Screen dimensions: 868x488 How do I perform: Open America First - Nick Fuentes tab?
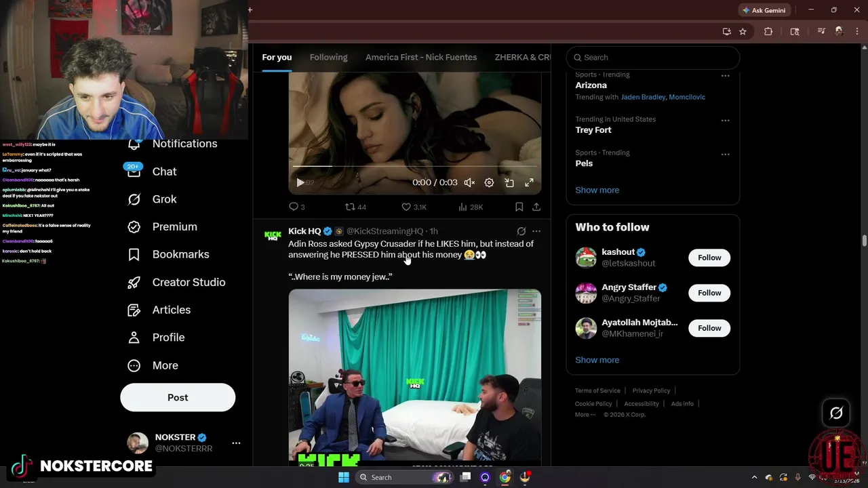[421, 57]
